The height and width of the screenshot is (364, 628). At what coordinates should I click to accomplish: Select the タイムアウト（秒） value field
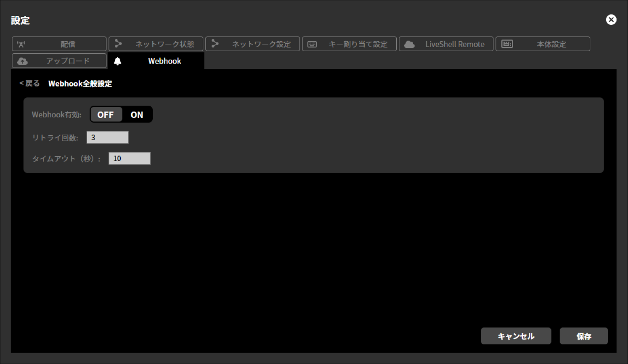(129, 158)
